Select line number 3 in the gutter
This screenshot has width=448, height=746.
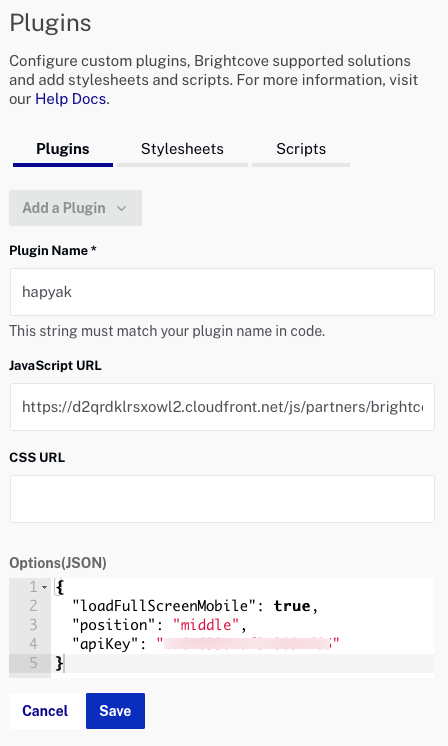tap(33, 625)
